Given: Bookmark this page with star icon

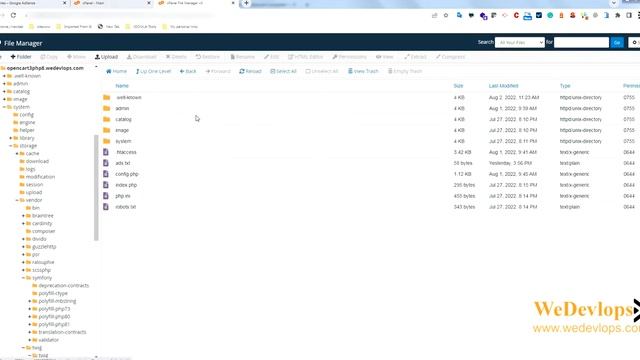Looking at the screenshot, I should pyautogui.click(x=446, y=15).
